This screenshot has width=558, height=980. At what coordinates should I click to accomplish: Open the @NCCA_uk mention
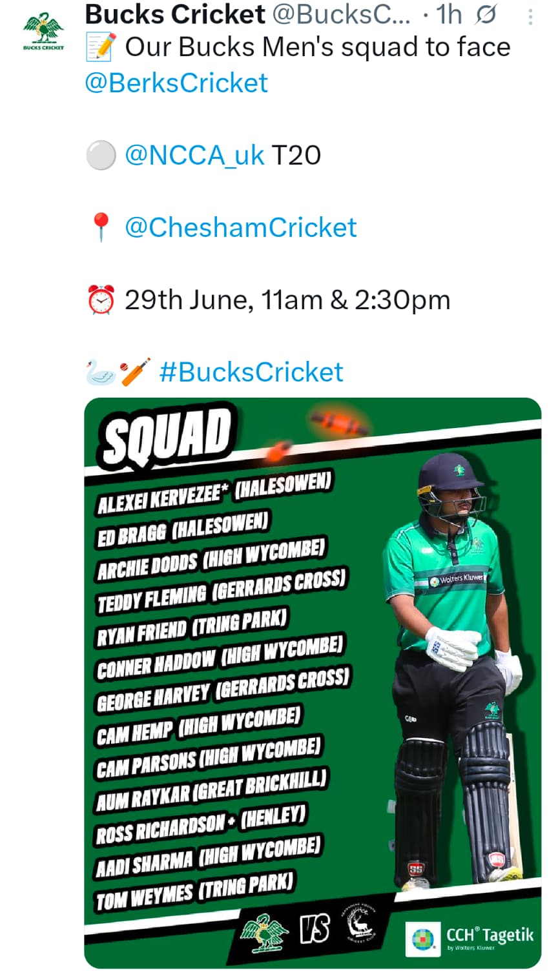point(194,156)
